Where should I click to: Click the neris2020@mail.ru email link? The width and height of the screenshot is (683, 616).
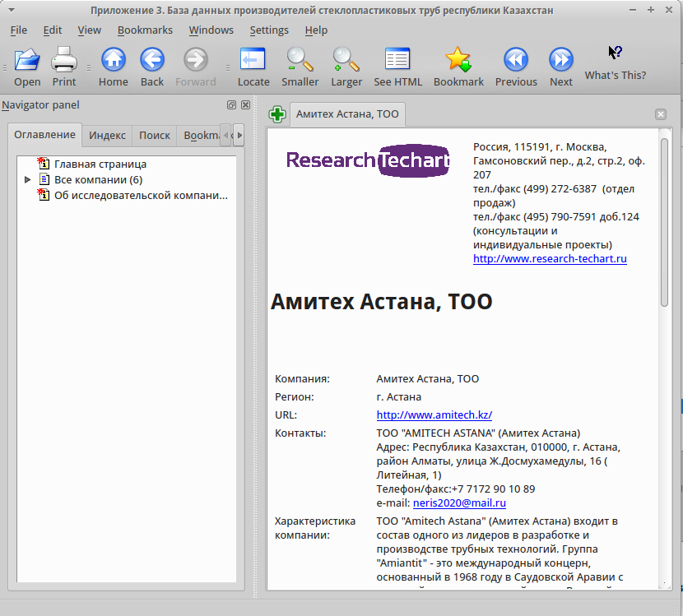[x=459, y=503]
